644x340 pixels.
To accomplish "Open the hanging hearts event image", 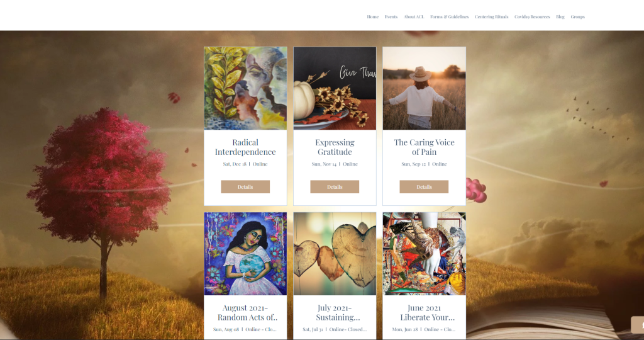I will click(335, 254).
